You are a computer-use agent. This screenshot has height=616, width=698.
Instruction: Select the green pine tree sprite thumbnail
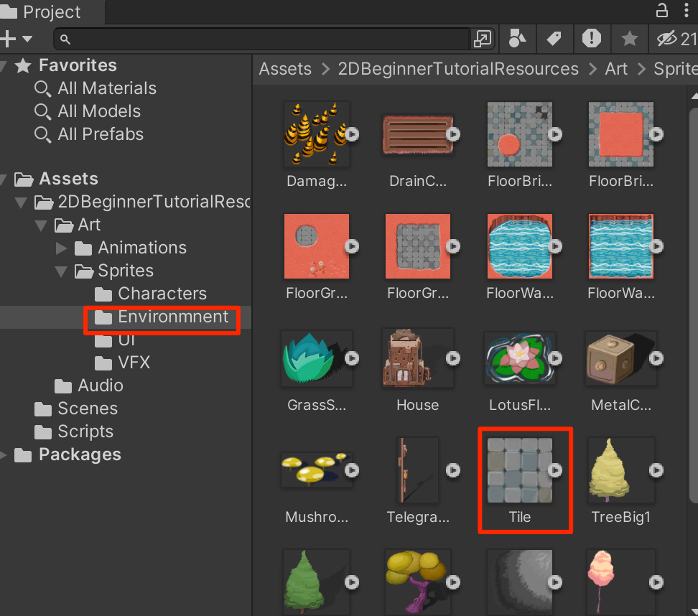[x=317, y=582]
